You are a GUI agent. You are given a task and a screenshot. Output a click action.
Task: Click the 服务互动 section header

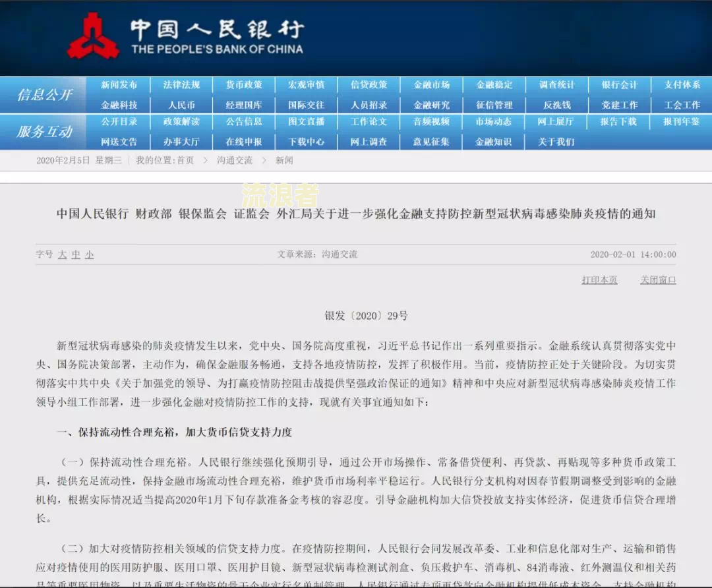click(45, 132)
